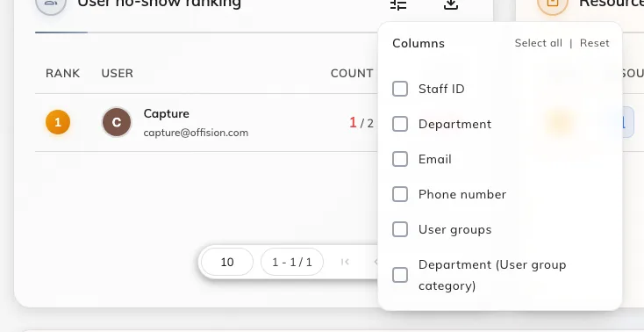644x332 pixels.
Task: Open the column filter settings icon
Action: click(398, 4)
